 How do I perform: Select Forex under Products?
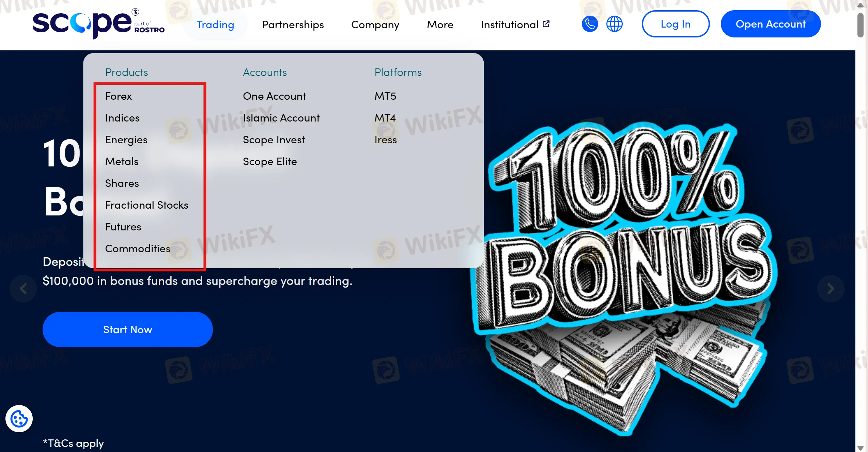[118, 96]
